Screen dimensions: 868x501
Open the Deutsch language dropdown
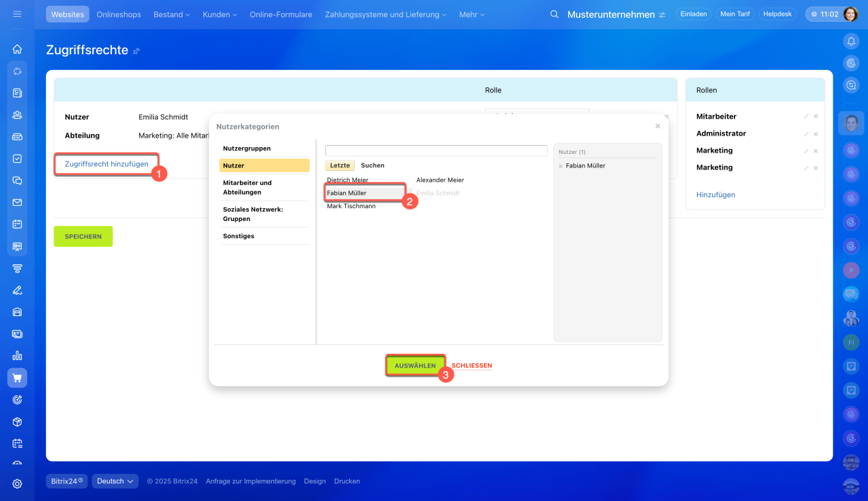point(115,481)
